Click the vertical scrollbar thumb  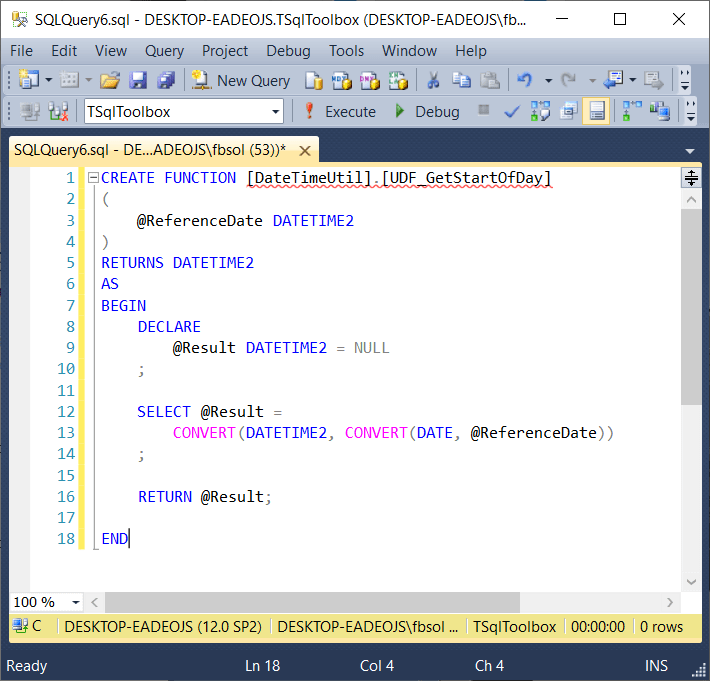(x=691, y=307)
